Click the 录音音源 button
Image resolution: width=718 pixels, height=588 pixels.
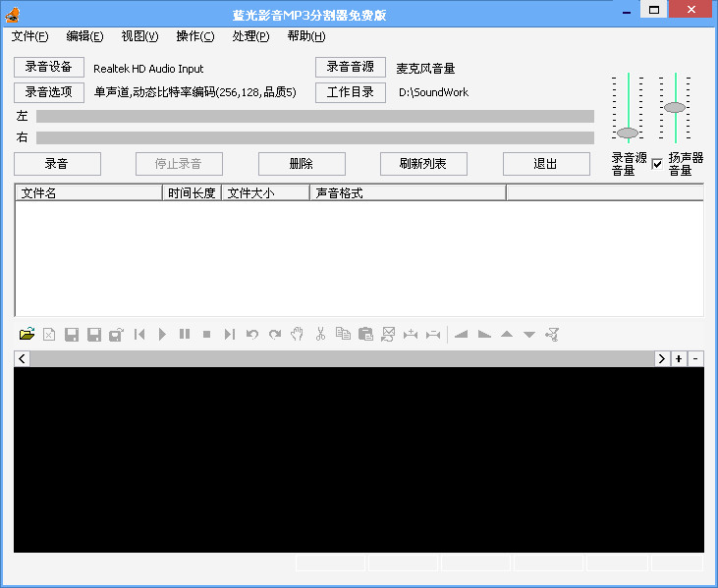(351, 67)
